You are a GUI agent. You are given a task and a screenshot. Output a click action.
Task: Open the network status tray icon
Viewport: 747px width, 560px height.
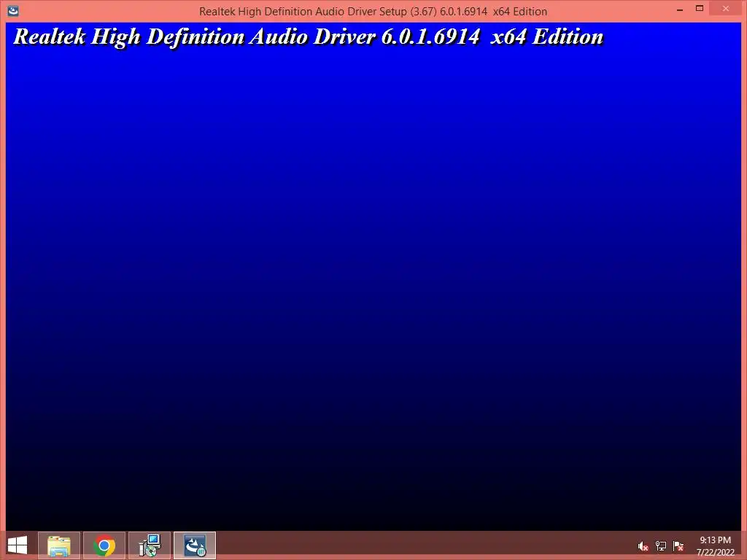click(661, 546)
